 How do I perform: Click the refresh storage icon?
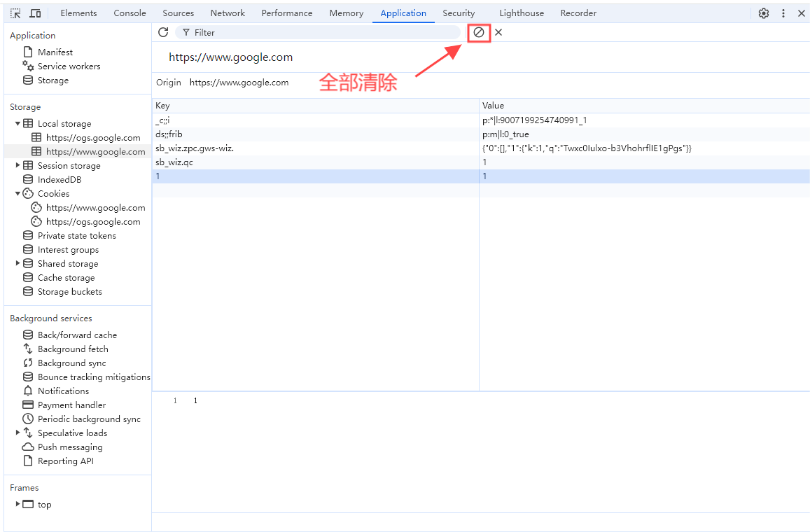(163, 32)
